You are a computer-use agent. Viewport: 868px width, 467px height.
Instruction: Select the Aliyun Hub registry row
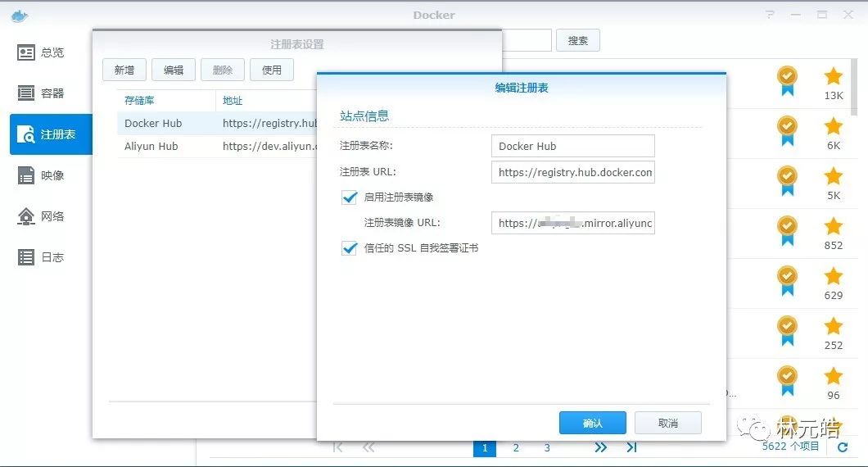click(x=217, y=147)
